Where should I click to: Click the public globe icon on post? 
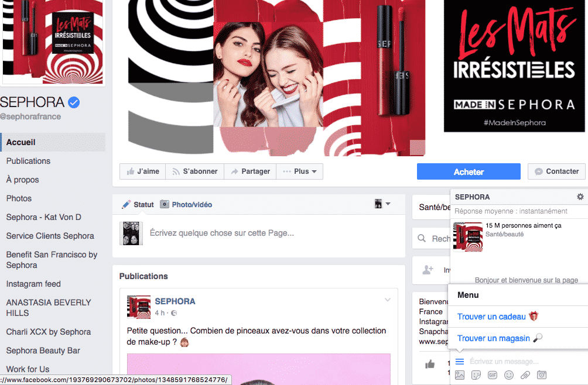coord(173,313)
